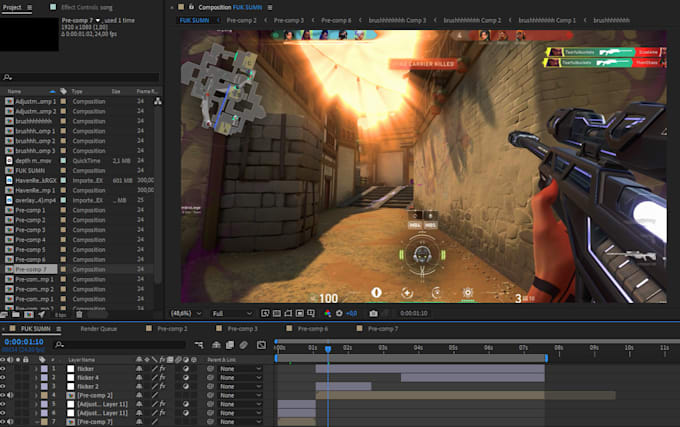Screen dimensions: 680x427
Task: Switch to Render Queue tab
Action: (99, 329)
